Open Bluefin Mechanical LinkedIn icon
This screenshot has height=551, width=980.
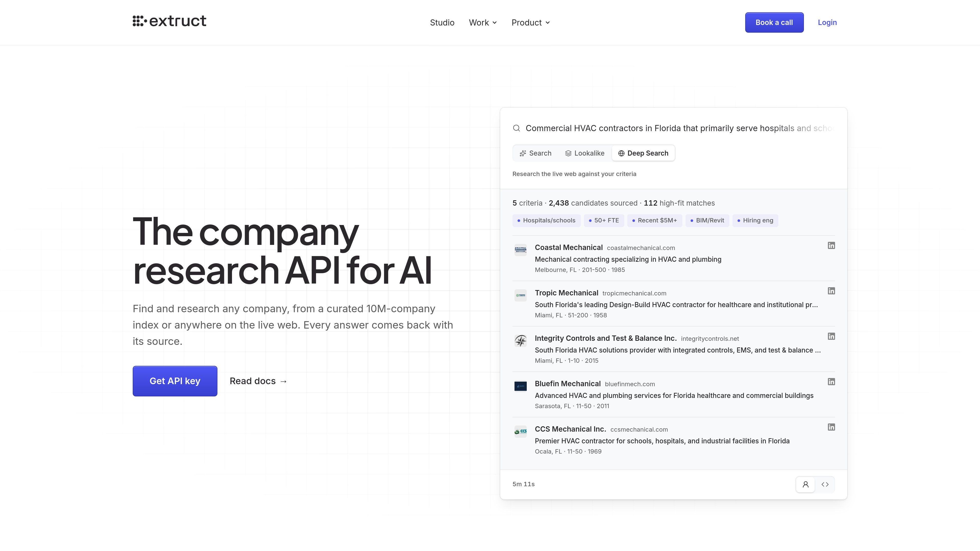click(831, 382)
